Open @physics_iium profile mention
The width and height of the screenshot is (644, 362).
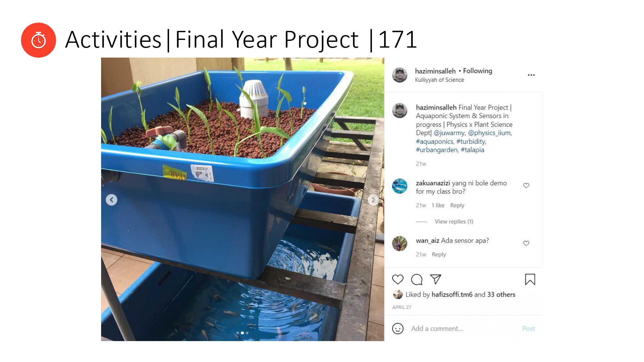489,133
